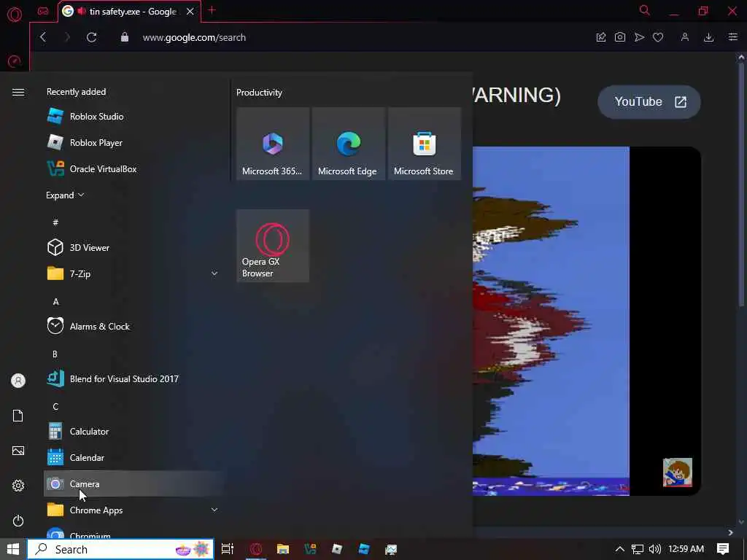Open the notification center icon
747x560 pixels.
(723, 549)
